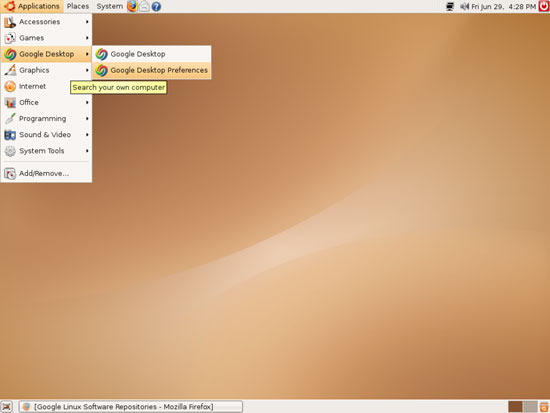Expand the Sound & Video submenu
This screenshot has height=413, width=550.
coord(46,135)
